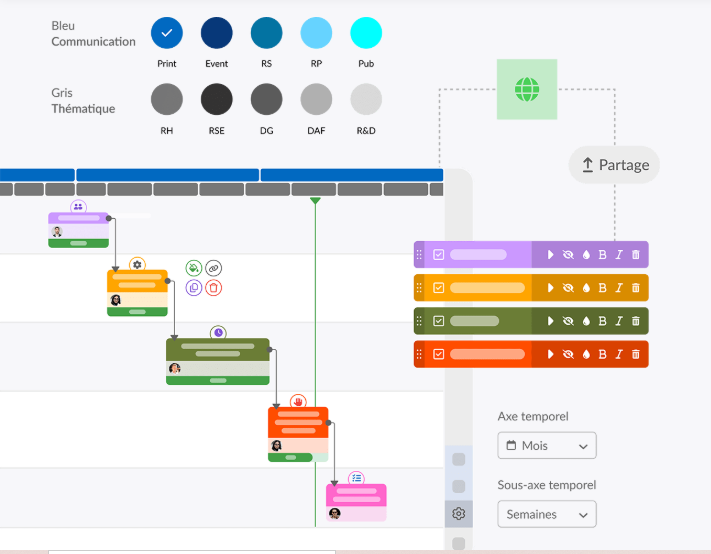The height and width of the screenshot is (554, 711).
Task: Delete the purple row using trash icon
Action: (x=635, y=254)
